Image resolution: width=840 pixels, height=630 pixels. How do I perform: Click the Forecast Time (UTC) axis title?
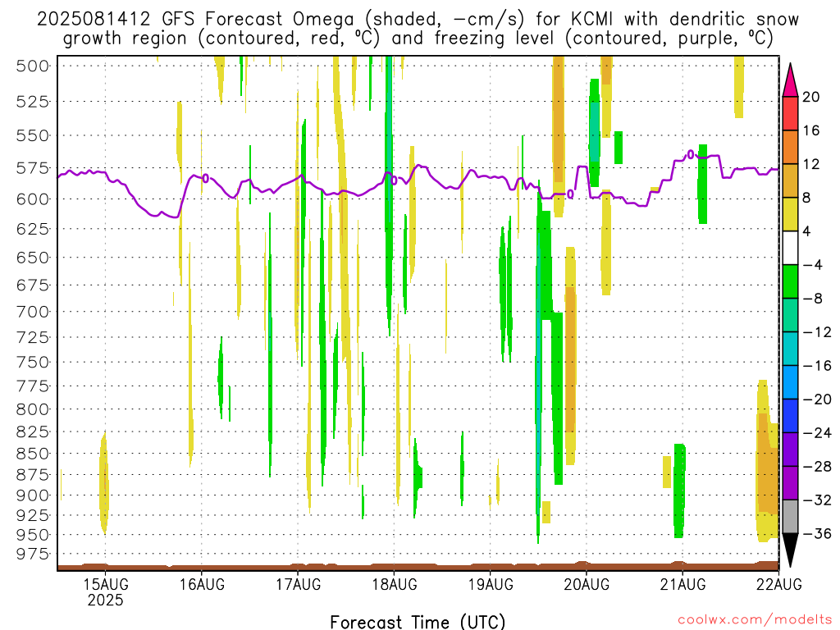click(x=418, y=622)
